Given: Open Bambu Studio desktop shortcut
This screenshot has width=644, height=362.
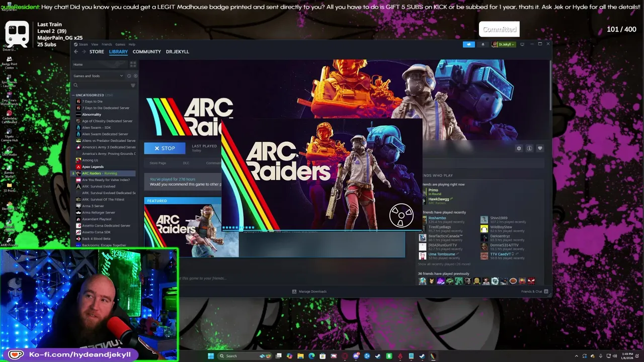Looking at the screenshot, I should 9,172.
